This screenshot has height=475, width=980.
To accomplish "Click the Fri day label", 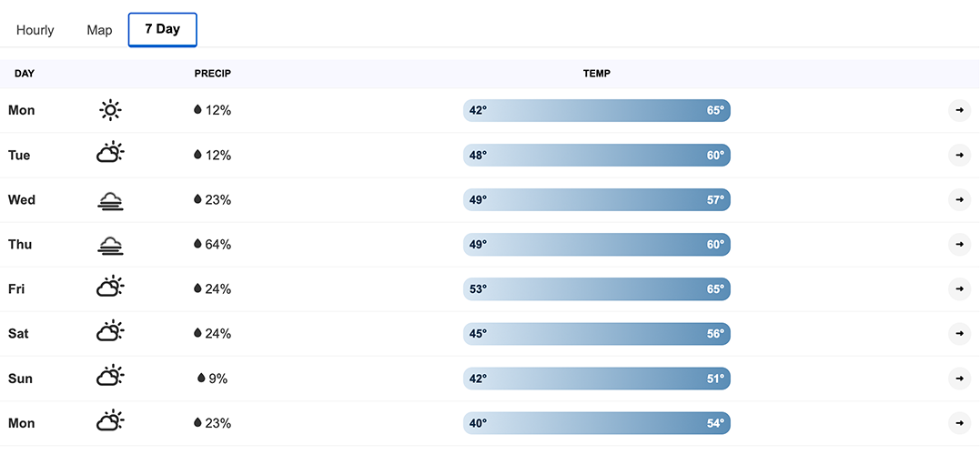I will pos(16,289).
